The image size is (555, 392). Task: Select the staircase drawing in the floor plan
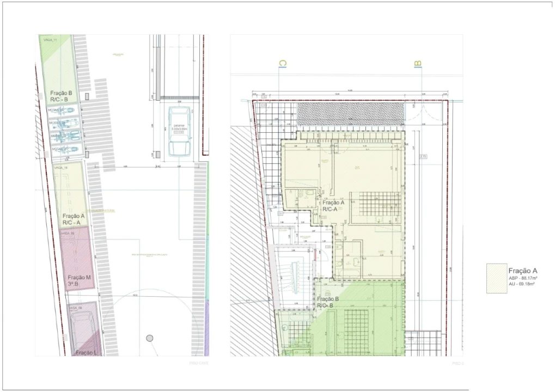[x=294, y=277]
